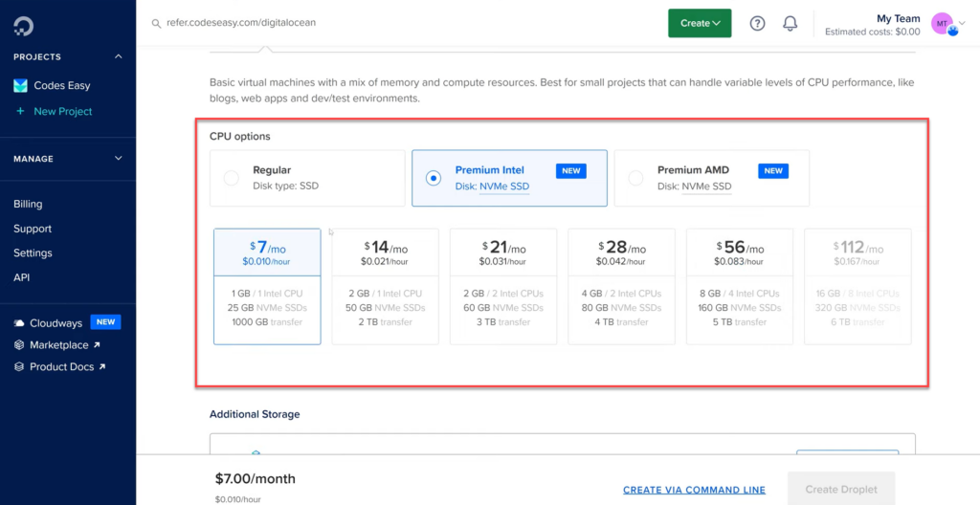Choose the $56/mo plan card

740,286
